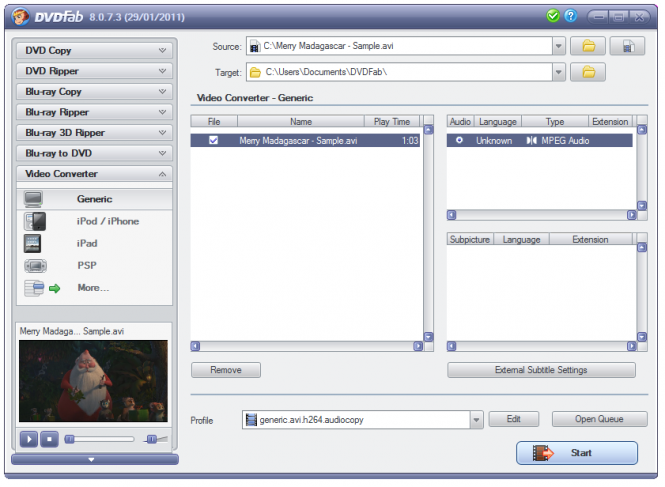The width and height of the screenshot is (665, 487).
Task: Click the target field folder icon
Action: point(255,73)
